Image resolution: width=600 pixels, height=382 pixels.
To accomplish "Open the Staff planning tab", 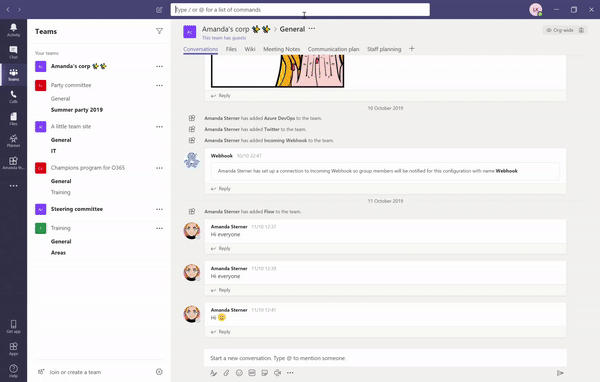I will pos(384,49).
